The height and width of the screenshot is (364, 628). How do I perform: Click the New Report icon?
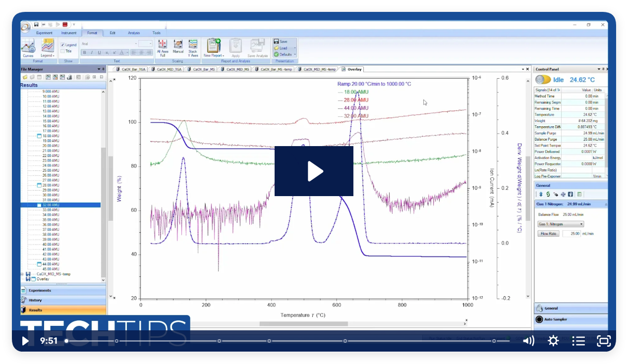(x=214, y=47)
